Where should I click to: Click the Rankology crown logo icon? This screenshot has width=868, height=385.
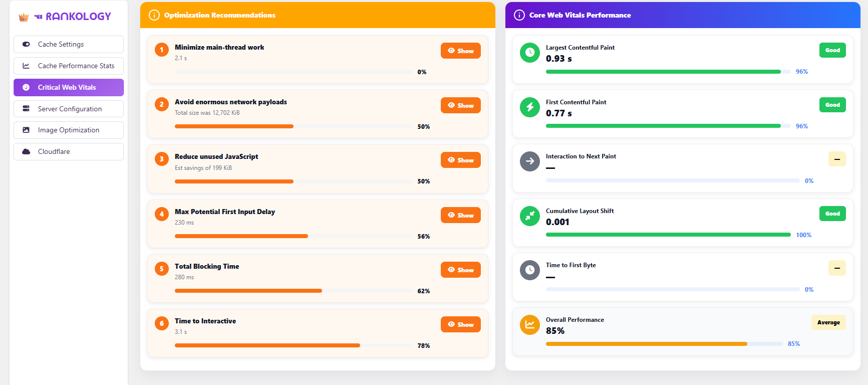(24, 17)
